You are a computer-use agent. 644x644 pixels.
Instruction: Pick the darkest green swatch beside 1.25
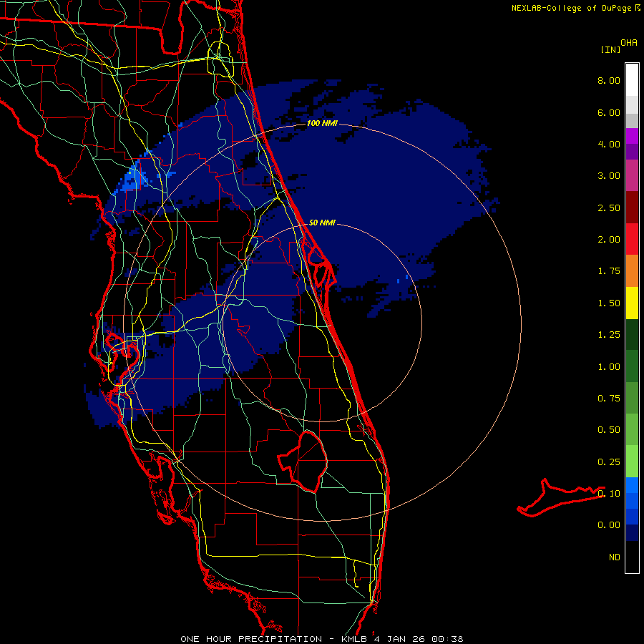tap(632, 334)
